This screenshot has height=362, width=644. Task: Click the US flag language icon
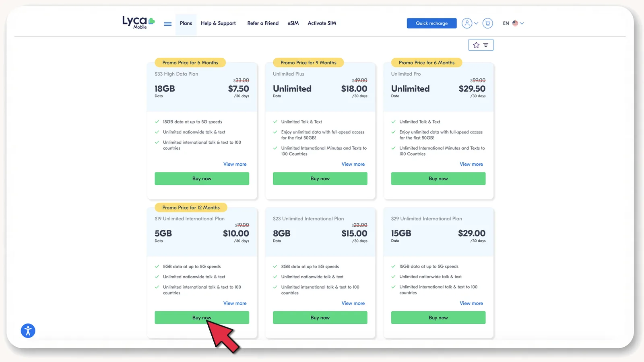click(x=515, y=23)
